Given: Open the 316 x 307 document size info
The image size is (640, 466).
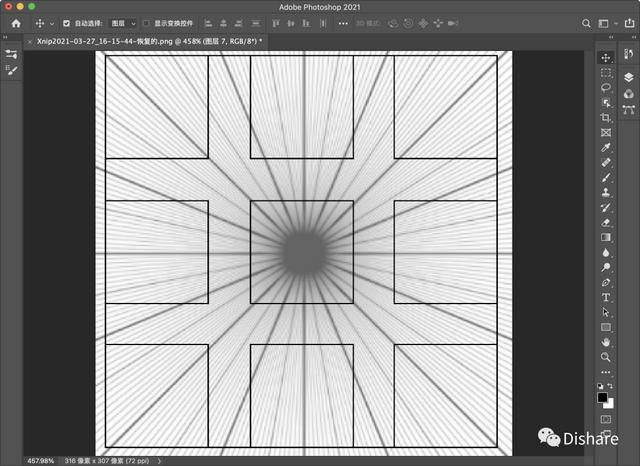Looking at the screenshot, I should (x=107, y=461).
